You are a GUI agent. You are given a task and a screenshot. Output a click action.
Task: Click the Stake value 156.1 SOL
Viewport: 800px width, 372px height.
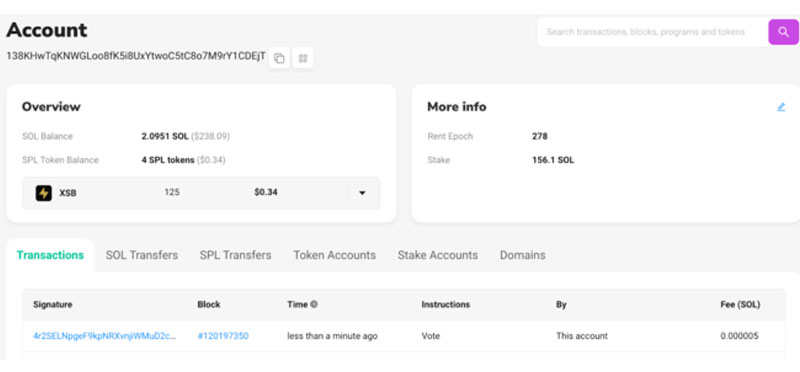tap(553, 160)
